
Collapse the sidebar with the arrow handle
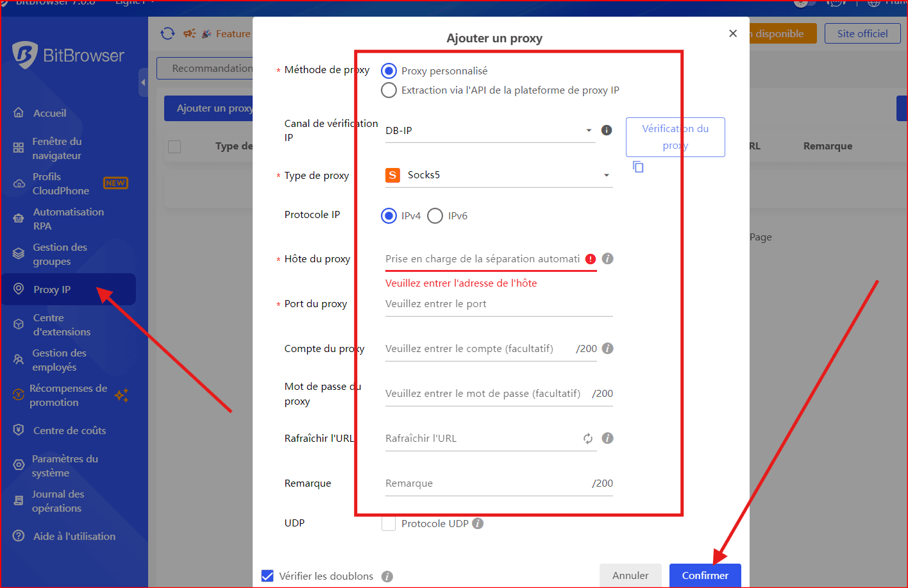click(143, 83)
